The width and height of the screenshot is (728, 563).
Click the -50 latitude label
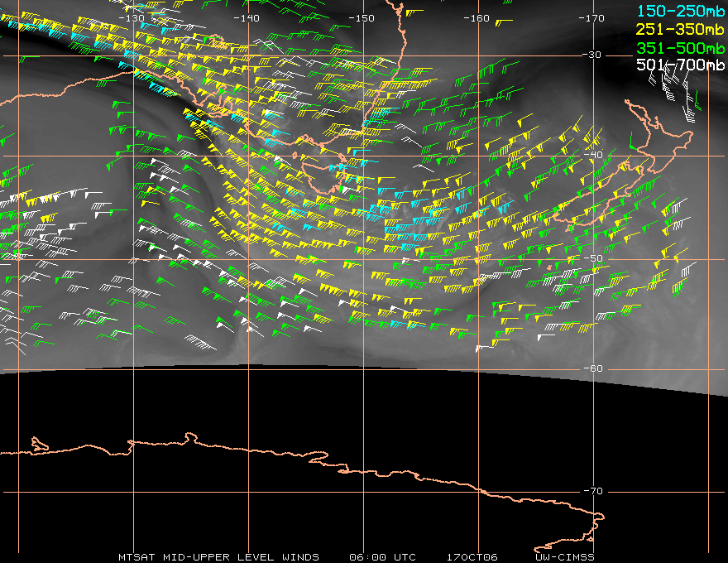(591, 258)
